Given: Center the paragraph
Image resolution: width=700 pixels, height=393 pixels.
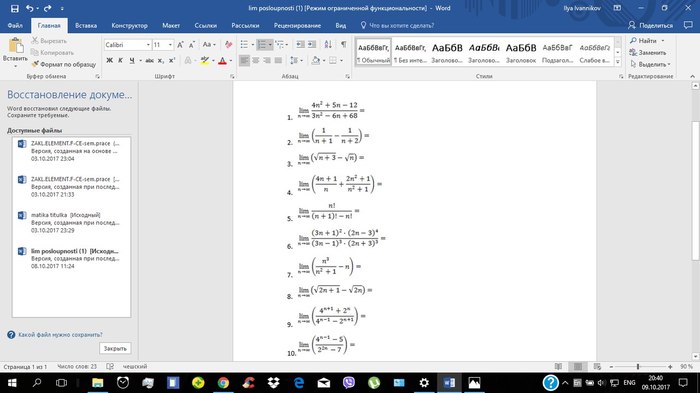Looking at the screenshot, I should tap(255, 60).
